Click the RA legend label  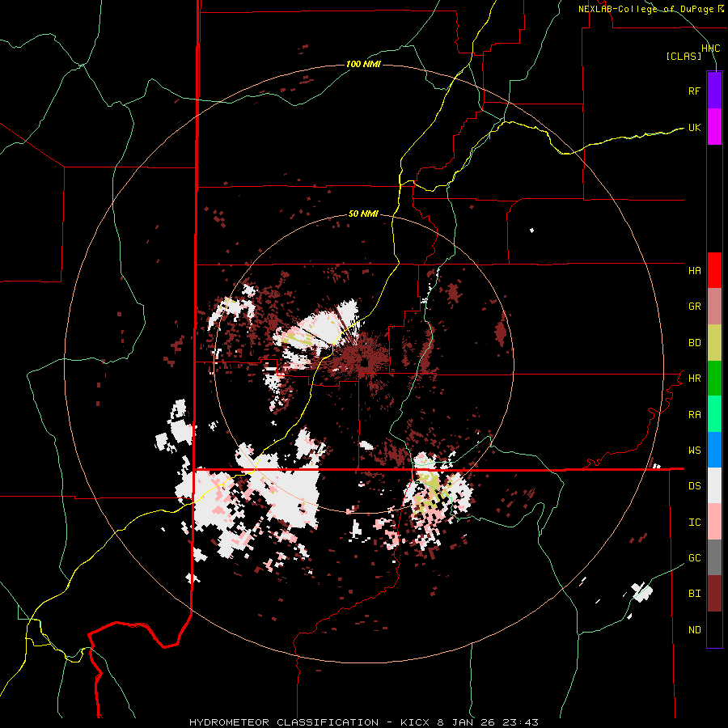694,415
